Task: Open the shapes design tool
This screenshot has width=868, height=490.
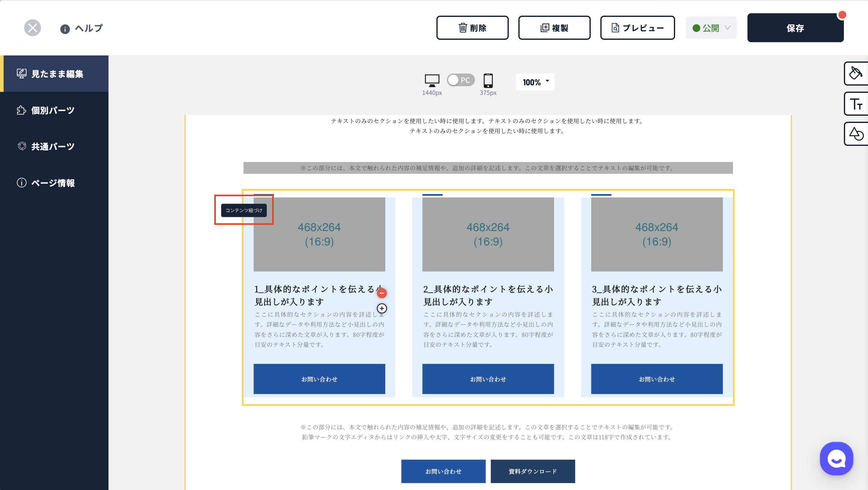Action: click(x=856, y=134)
